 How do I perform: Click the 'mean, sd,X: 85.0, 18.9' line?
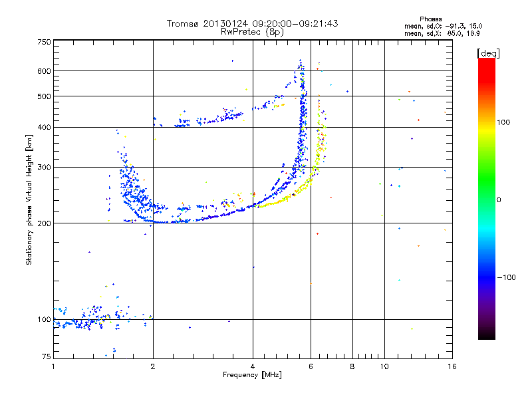point(442,34)
